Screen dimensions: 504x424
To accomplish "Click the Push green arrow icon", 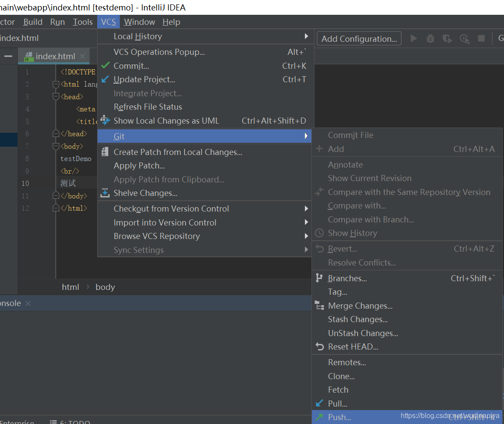I will (x=319, y=417).
